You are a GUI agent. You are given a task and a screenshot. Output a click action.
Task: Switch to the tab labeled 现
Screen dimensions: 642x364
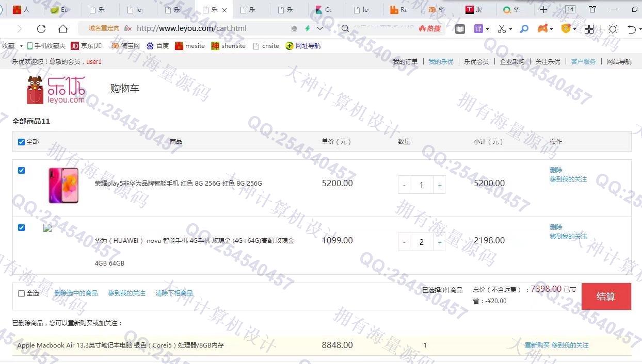coord(477,9)
